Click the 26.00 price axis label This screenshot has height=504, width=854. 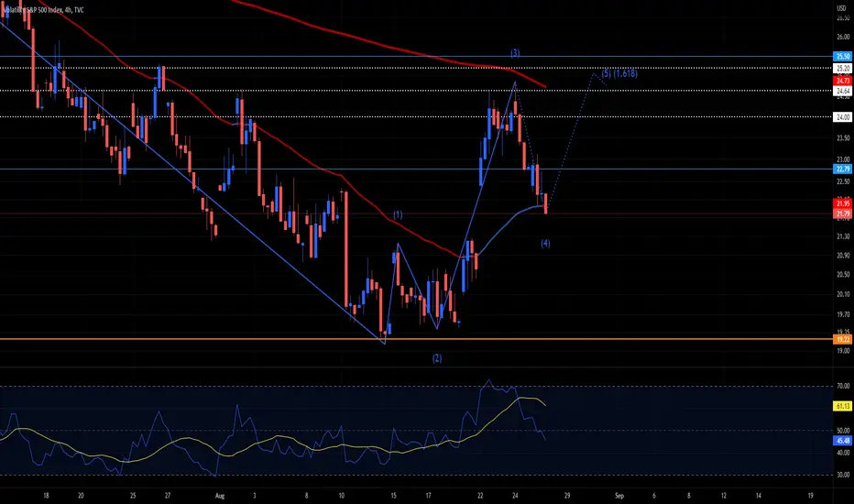click(843, 37)
